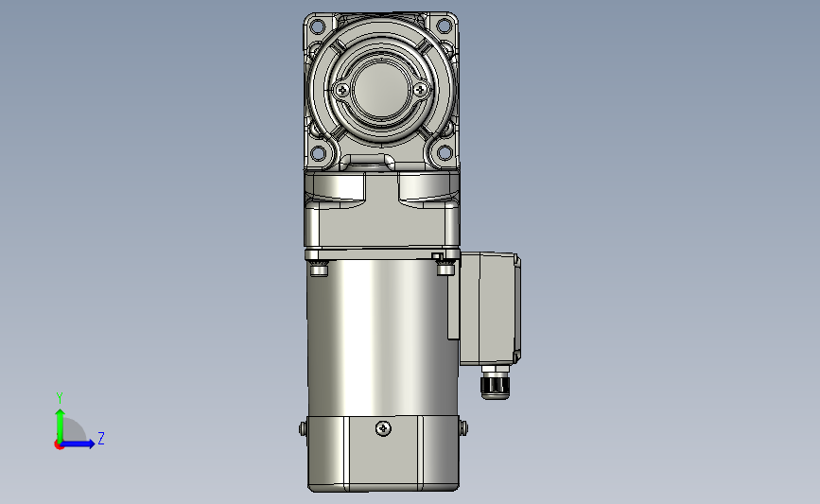Viewport: 820px width, 504px height.
Task: Select the bottom-left mounting hole of the gearbox flange
Action: tap(318, 153)
